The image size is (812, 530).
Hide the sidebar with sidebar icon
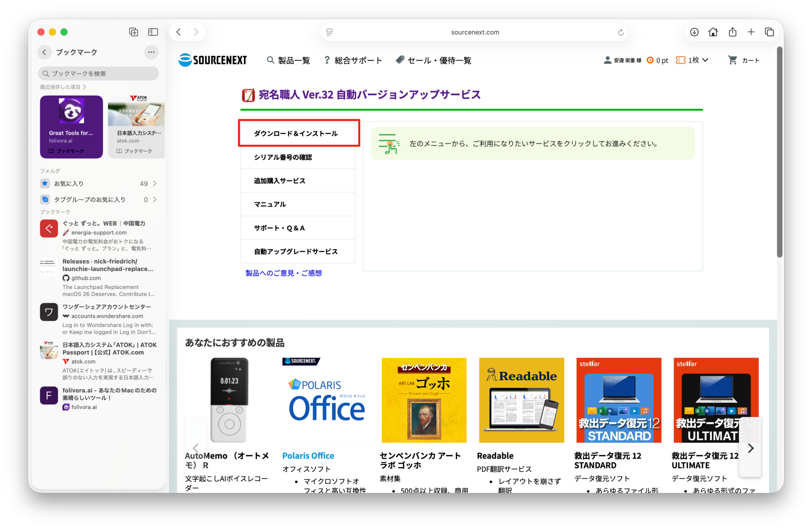pyautogui.click(x=153, y=32)
